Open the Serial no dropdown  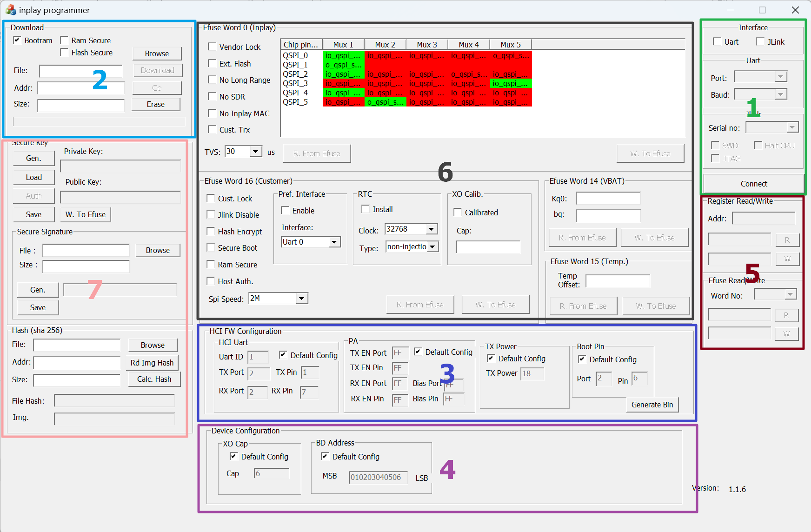[x=792, y=127]
